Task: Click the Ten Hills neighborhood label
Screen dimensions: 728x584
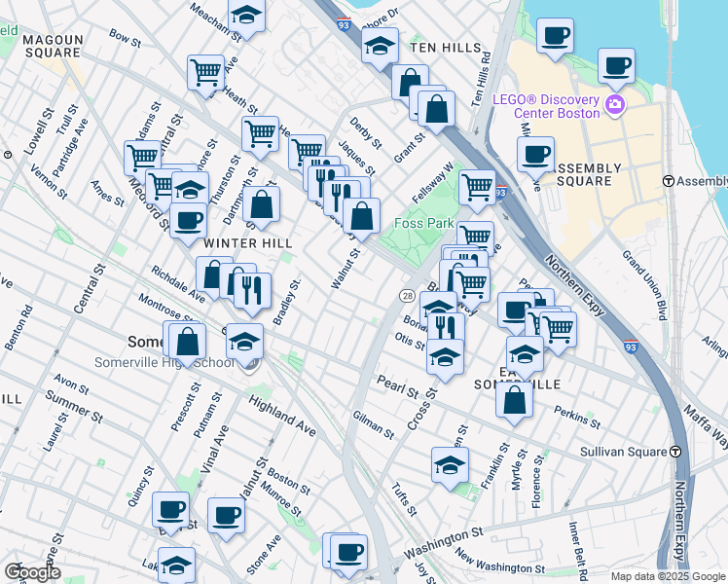Action: (x=446, y=48)
